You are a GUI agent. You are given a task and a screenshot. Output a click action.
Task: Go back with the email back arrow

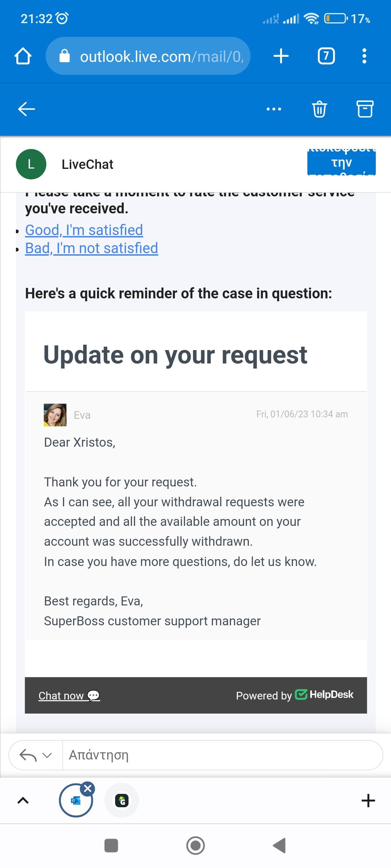pyautogui.click(x=26, y=109)
